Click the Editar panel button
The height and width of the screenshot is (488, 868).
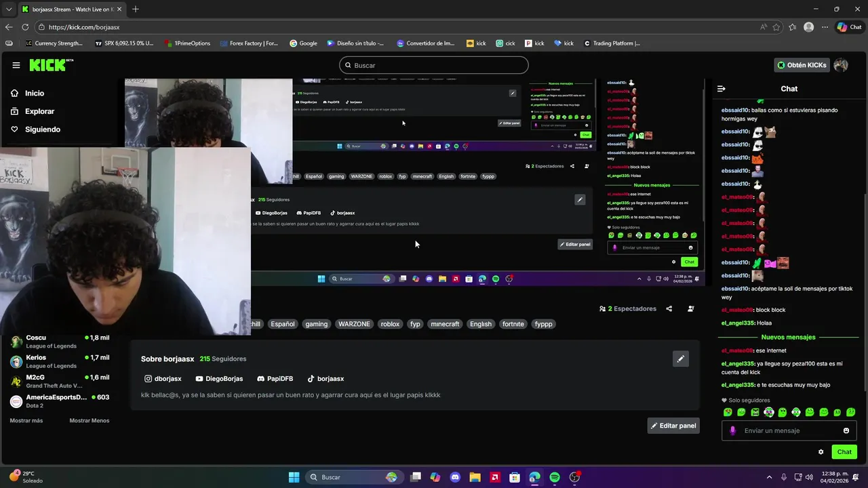[x=673, y=426]
